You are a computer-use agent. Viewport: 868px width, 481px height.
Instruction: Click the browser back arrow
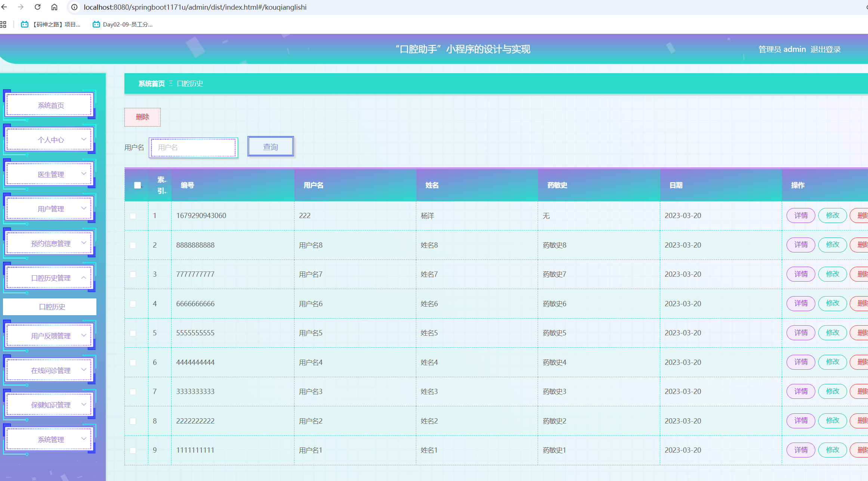click(x=4, y=7)
